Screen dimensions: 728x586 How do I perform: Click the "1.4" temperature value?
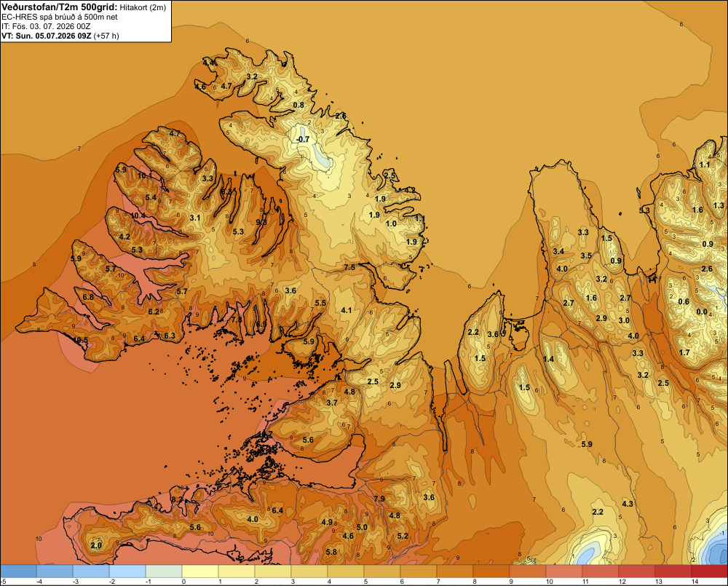(x=549, y=359)
